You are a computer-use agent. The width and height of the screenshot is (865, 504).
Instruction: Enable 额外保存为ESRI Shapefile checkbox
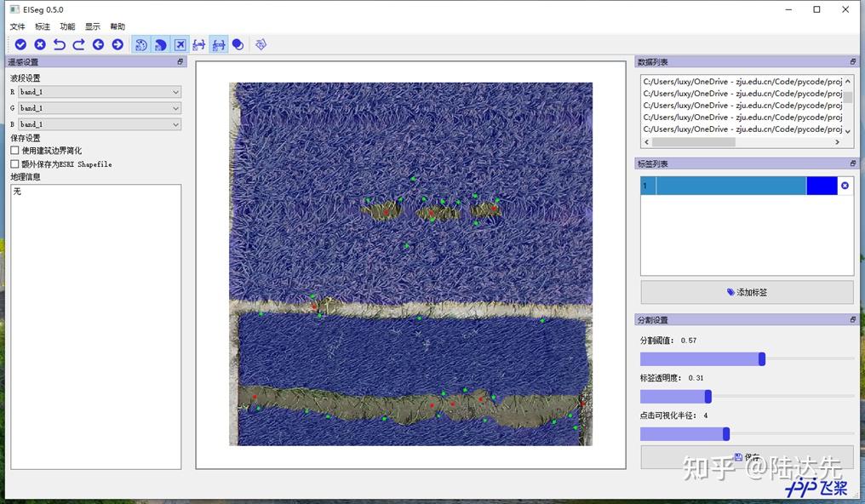[14, 163]
